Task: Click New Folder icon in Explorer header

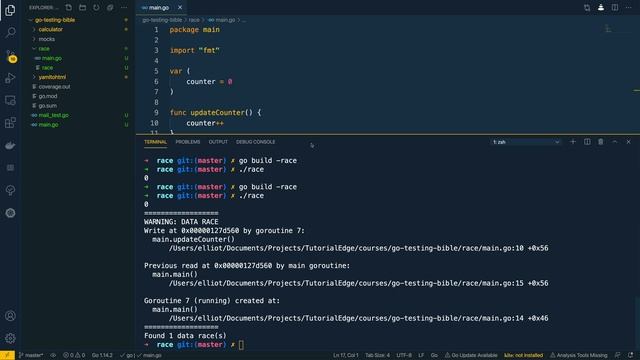Action: (82, 7)
